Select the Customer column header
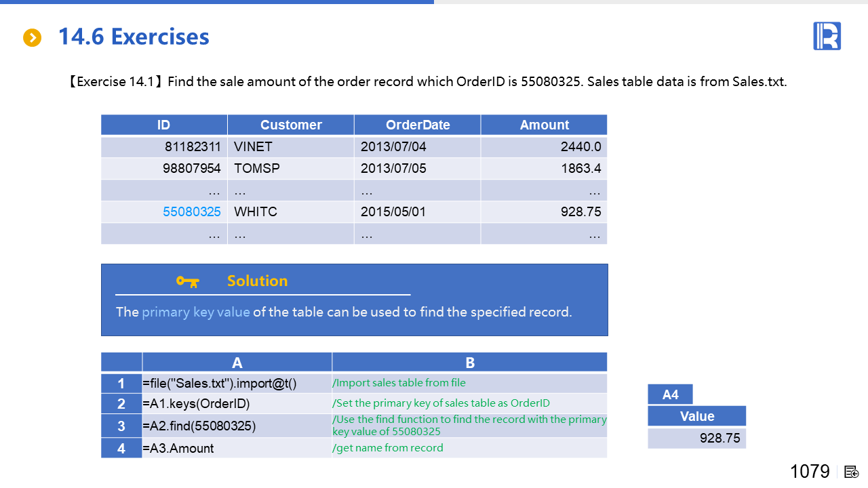Screen dimensions: 868x488 tap(291, 125)
